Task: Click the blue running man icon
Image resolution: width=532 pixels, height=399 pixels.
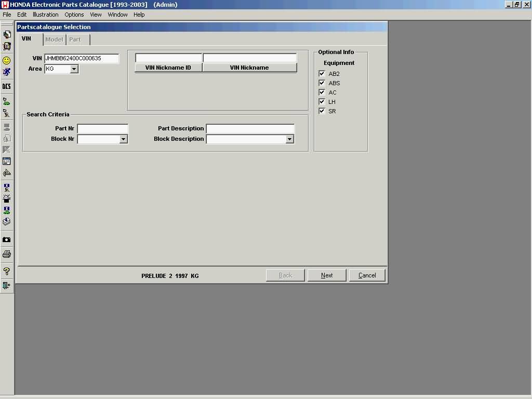Action: 7,72
